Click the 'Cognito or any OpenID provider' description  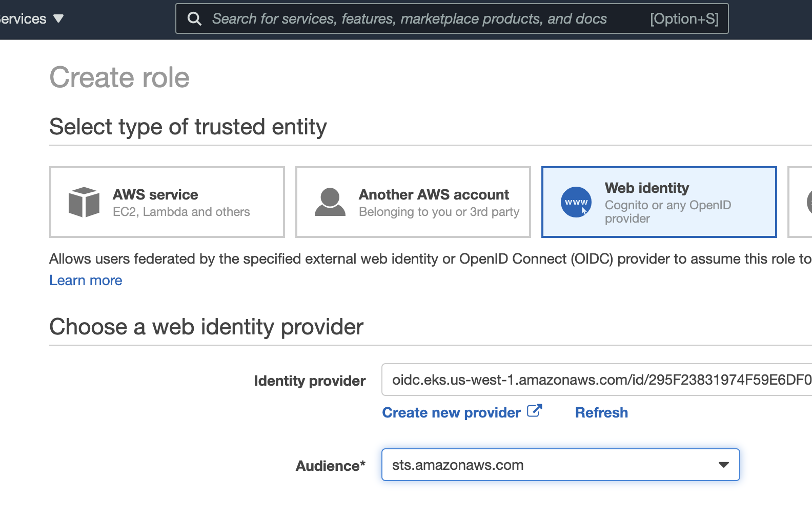click(x=668, y=212)
